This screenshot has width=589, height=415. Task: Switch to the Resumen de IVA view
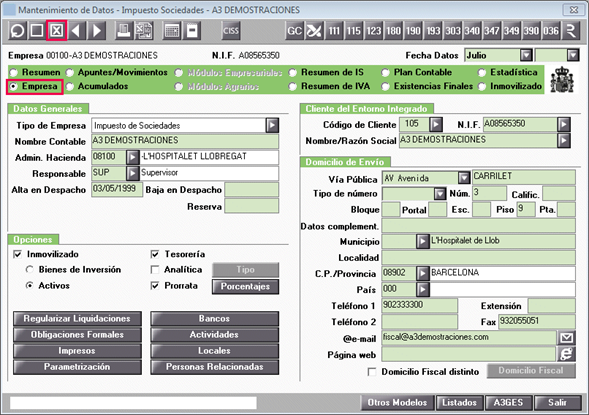click(x=330, y=86)
